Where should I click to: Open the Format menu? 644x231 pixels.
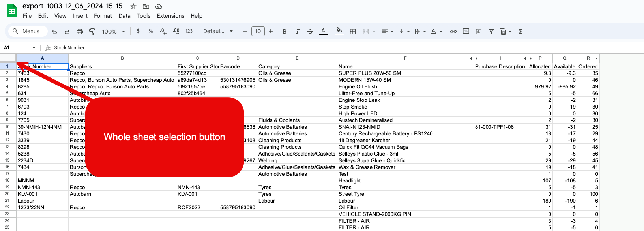pyautogui.click(x=103, y=16)
